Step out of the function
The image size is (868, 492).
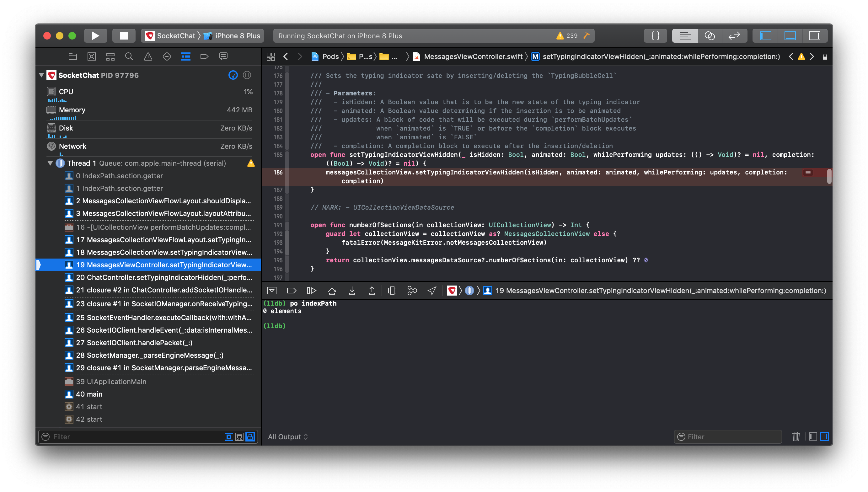[x=372, y=291]
